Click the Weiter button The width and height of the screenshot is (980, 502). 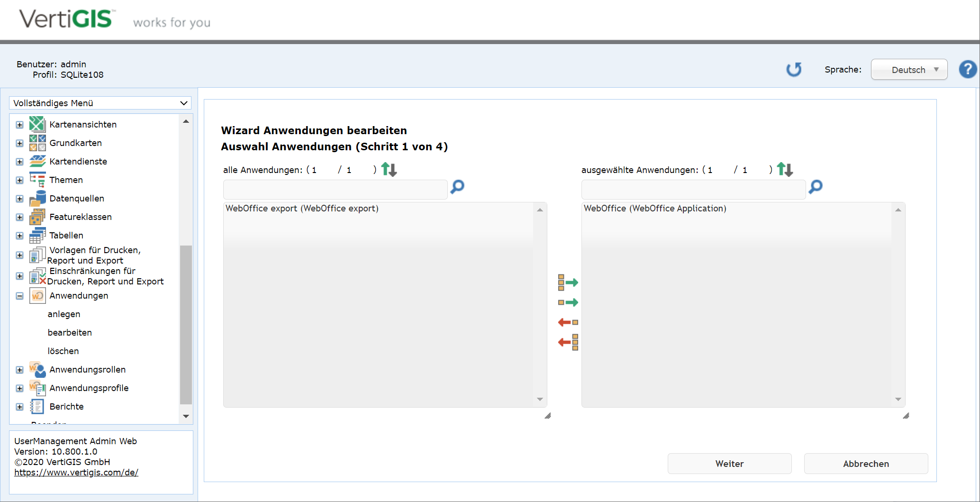[x=729, y=464]
